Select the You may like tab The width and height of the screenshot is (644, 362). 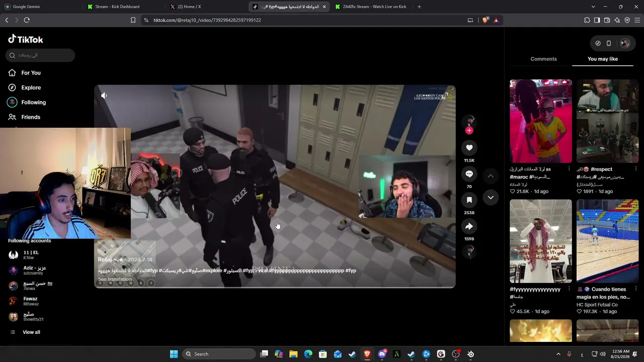click(603, 59)
